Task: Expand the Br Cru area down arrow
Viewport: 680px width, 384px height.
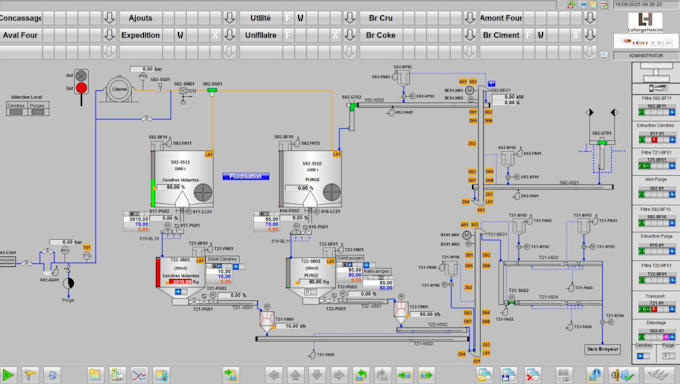Action: pos(470,18)
